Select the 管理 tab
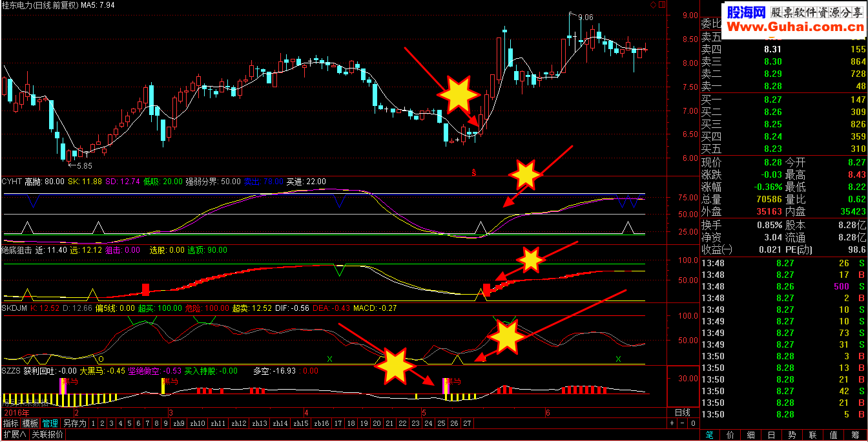This screenshot has width=868, height=442. pos(50,423)
